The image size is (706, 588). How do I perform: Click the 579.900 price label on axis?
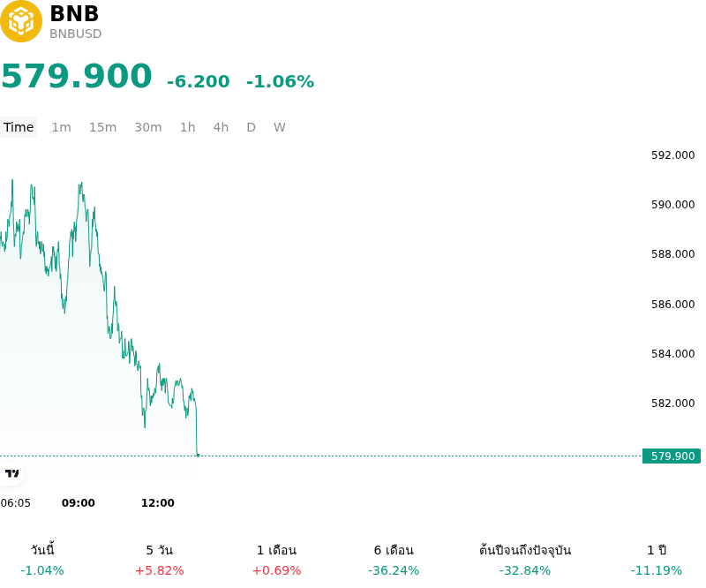click(672, 456)
